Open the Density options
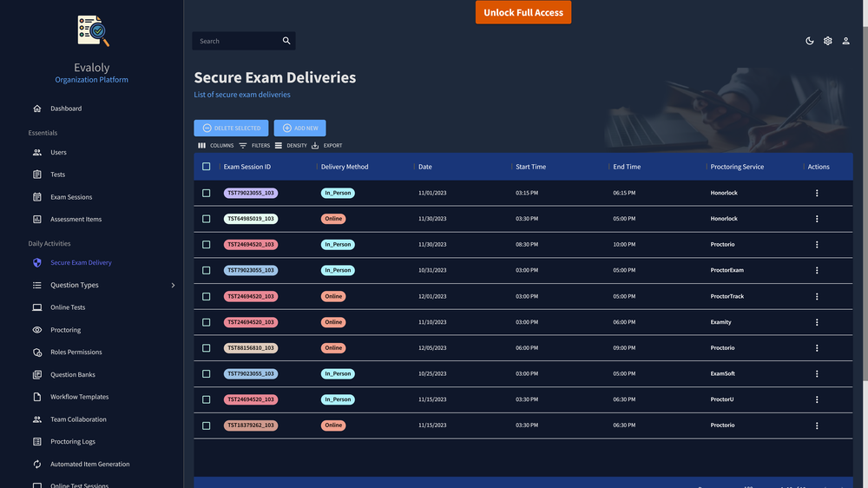Image resolution: width=868 pixels, height=488 pixels. [291, 146]
